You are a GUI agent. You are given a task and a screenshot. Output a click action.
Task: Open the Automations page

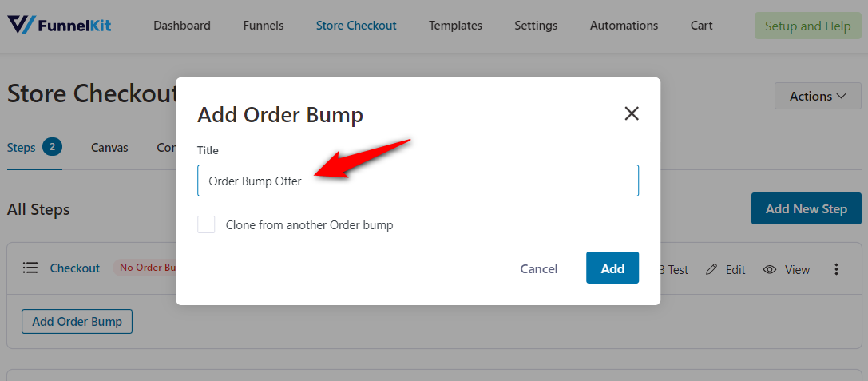click(624, 26)
